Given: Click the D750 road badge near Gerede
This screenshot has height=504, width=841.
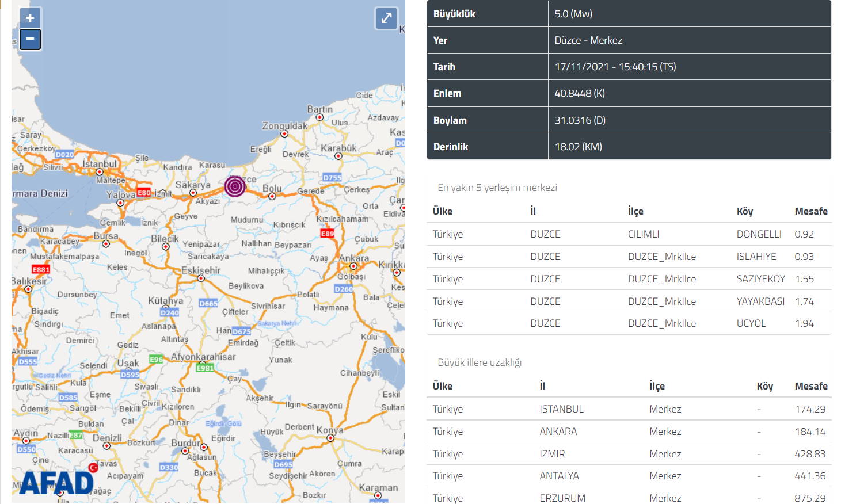Looking at the screenshot, I should [x=332, y=177].
